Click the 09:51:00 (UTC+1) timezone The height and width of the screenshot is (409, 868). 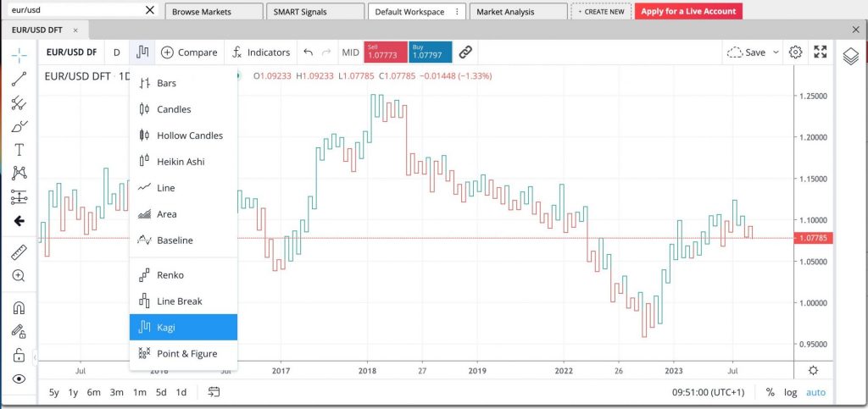[x=709, y=392]
